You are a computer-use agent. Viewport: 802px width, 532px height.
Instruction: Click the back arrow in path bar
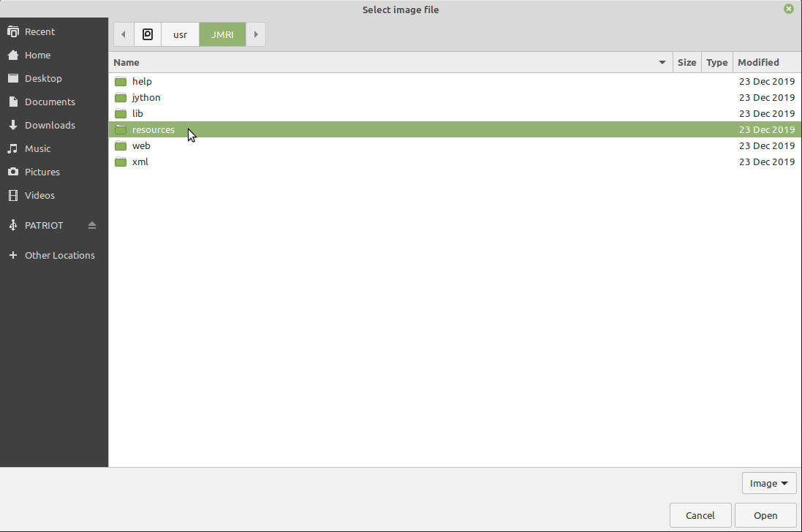coord(124,34)
